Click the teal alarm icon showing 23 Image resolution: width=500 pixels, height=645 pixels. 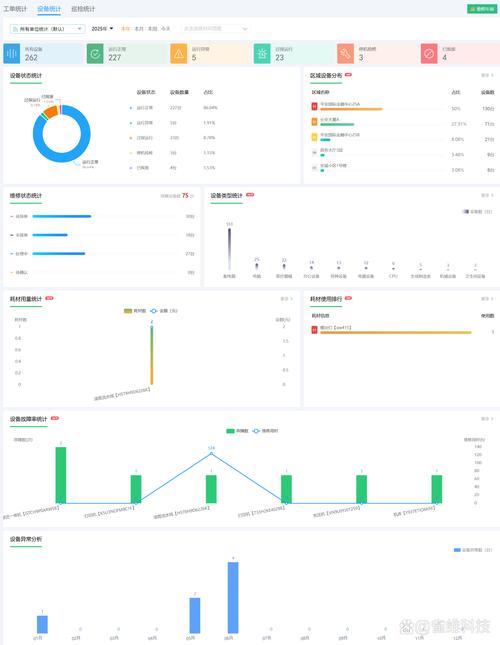[x=262, y=53]
